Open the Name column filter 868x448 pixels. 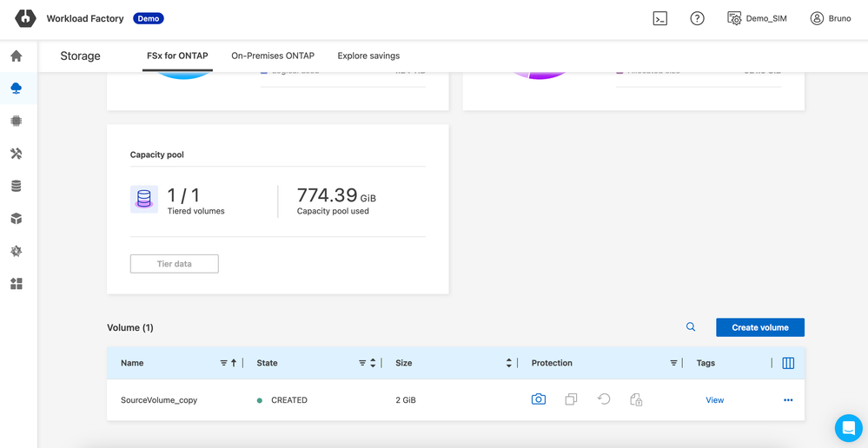click(223, 363)
